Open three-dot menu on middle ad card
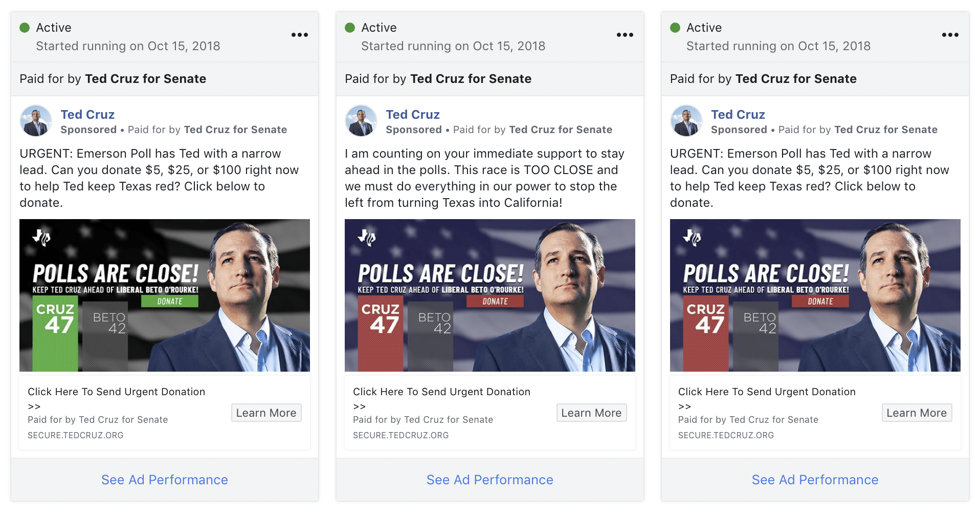The height and width of the screenshot is (515, 980). (x=625, y=35)
